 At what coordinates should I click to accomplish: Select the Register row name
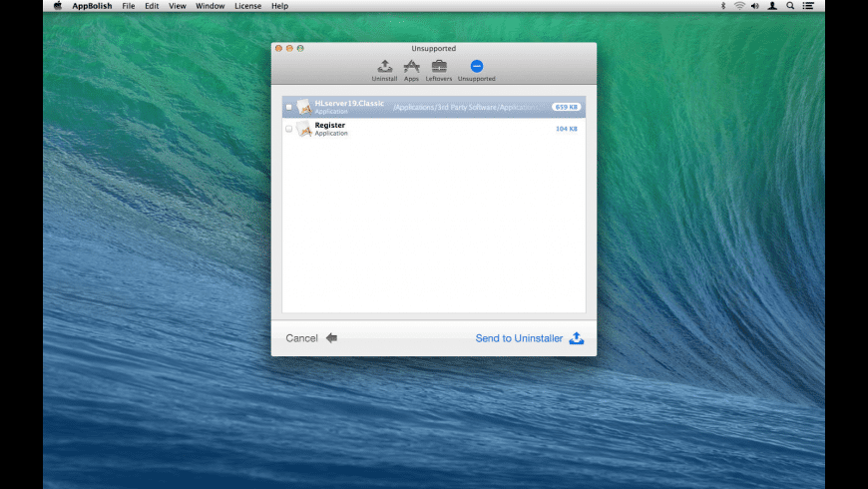(330, 125)
